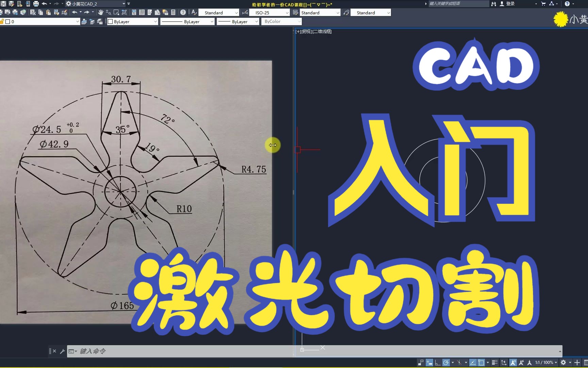The height and width of the screenshot is (368, 588).
Task: Select the Pan hand tool
Action: point(100,12)
